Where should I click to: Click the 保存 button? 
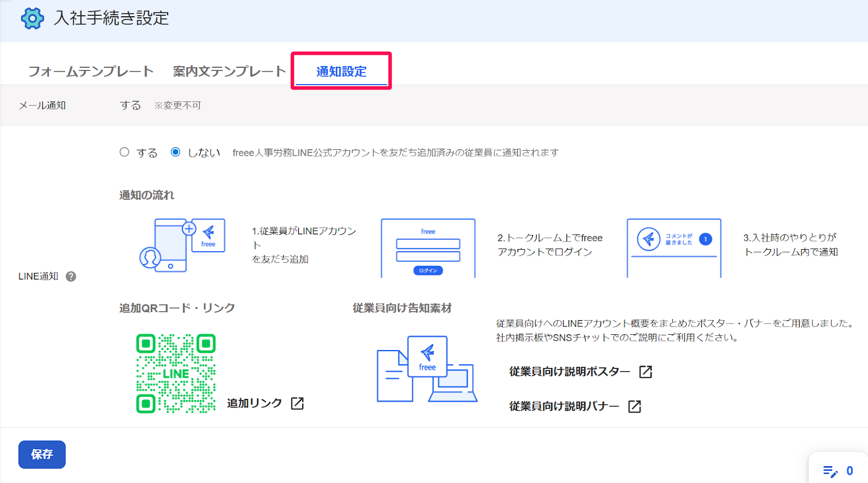coord(42,454)
